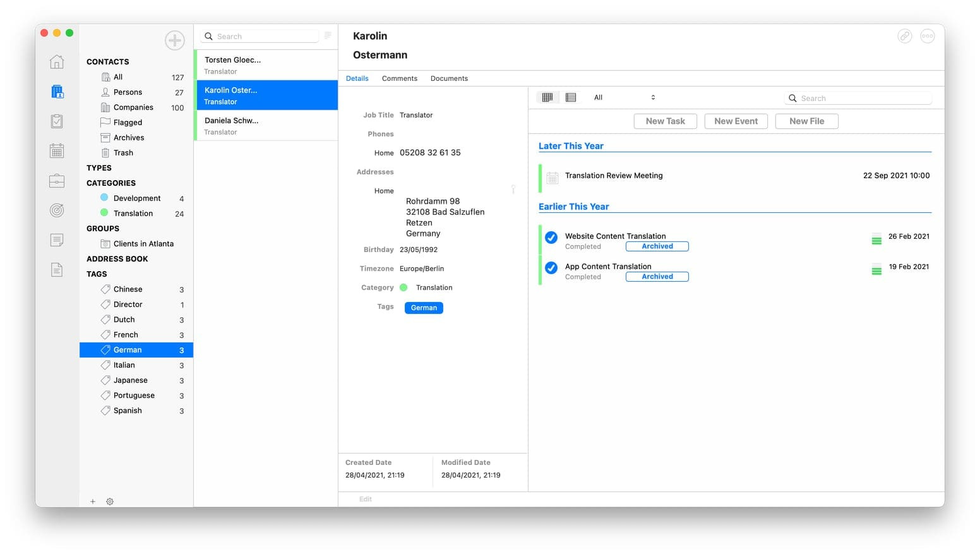980x554 pixels.
Task: Switch to grid view icon in activity panel
Action: [547, 97]
